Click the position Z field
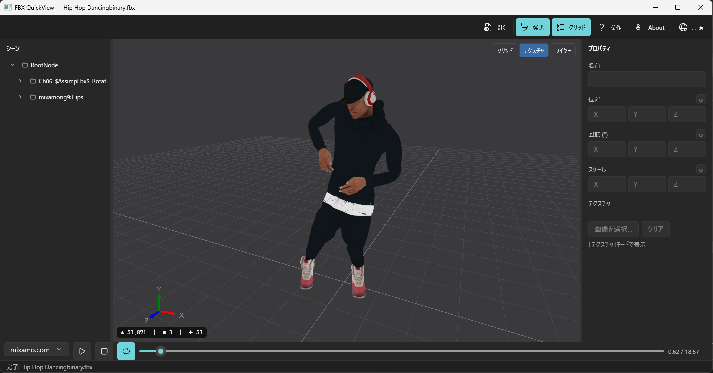This screenshot has height=373, width=713. click(x=687, y=114)
